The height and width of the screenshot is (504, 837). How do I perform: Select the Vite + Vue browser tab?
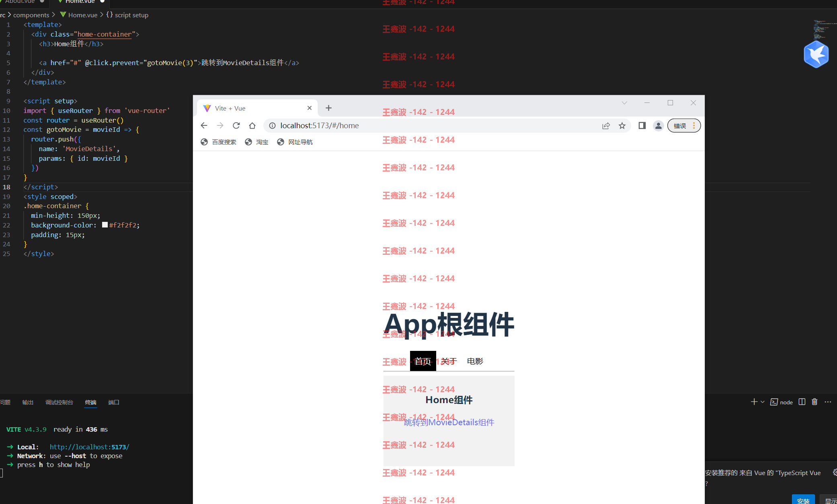257,108
